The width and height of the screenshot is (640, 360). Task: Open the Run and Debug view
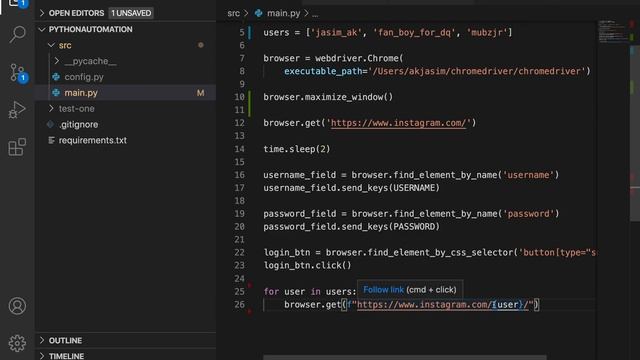[x=17, y=109]
